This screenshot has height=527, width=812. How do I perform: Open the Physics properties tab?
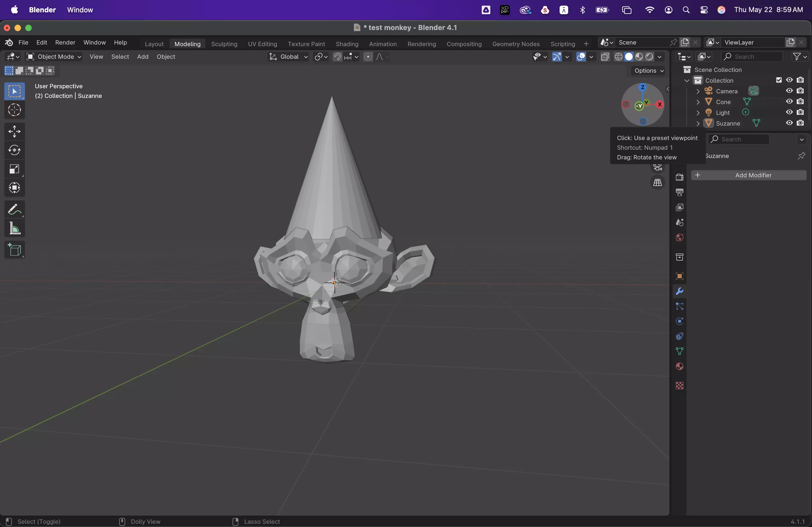pos(679,321)
